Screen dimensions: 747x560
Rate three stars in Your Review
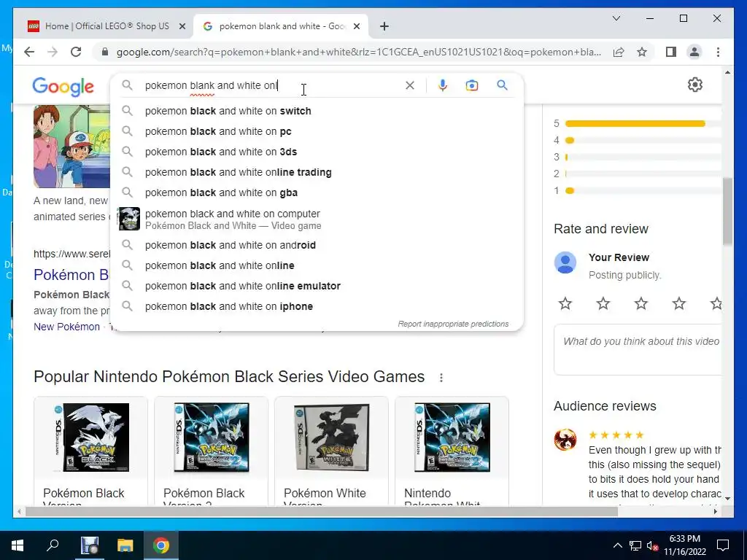[641, 303]
